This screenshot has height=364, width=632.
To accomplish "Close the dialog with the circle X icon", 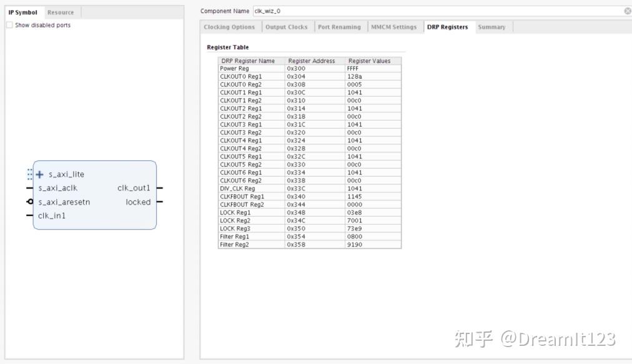I will (x=626, y=11).
